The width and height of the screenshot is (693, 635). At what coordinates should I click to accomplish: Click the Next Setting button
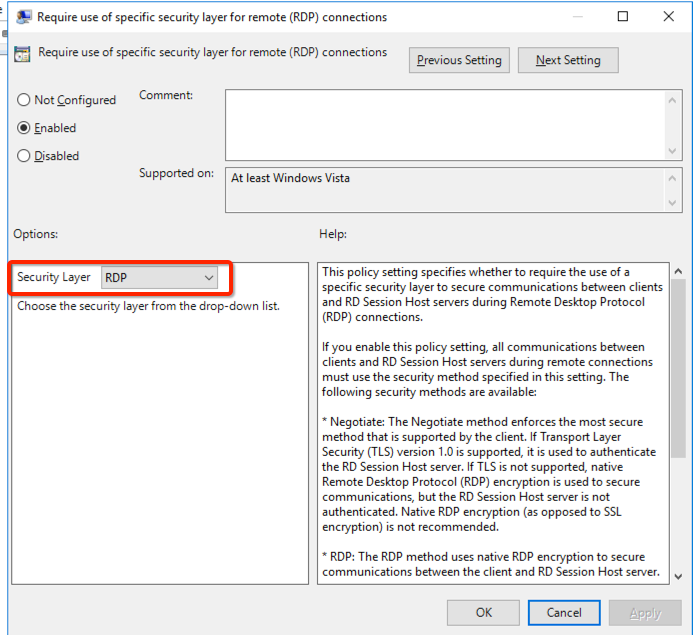point(568,60)
